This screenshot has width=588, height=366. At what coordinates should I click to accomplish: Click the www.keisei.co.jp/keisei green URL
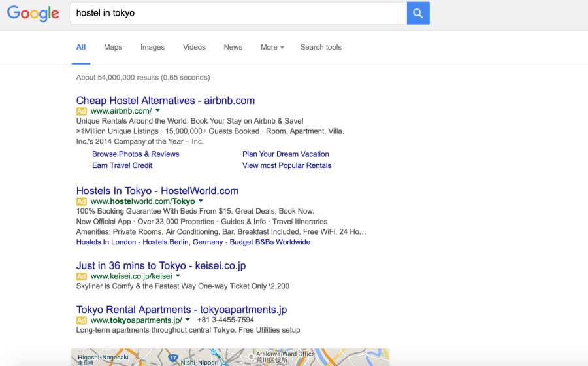(x=131, y=276)
